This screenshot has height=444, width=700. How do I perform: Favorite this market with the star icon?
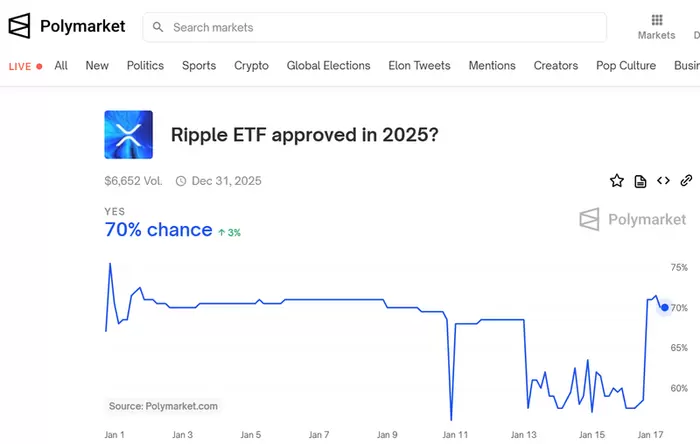[x=617, y=181]
